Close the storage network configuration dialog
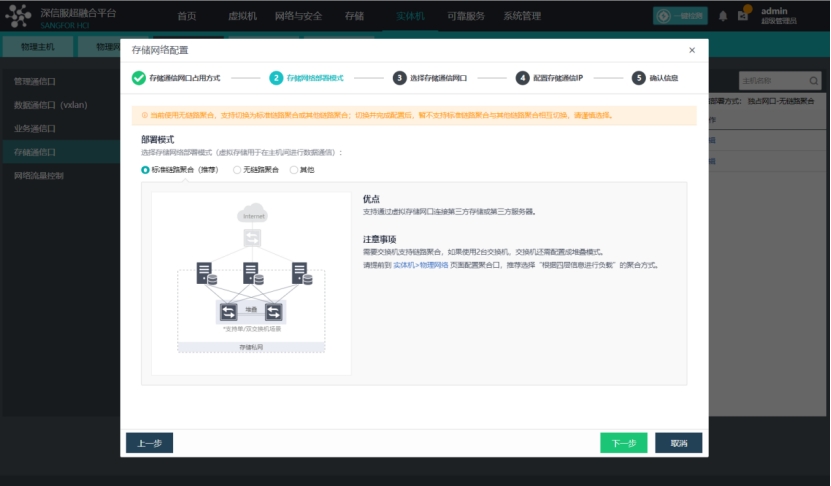The width and height of the screenshot is (831, 486). (x=692, y=50)
